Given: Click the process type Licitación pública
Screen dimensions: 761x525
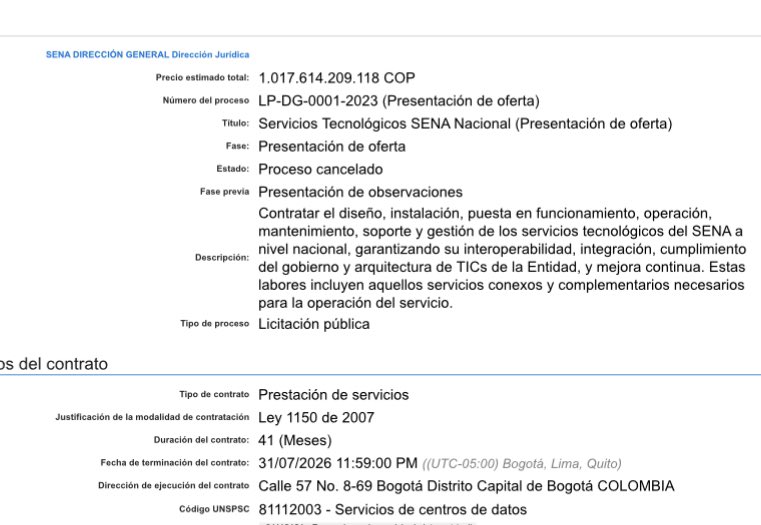Looking at the screenshot, I should click(314, 324).
